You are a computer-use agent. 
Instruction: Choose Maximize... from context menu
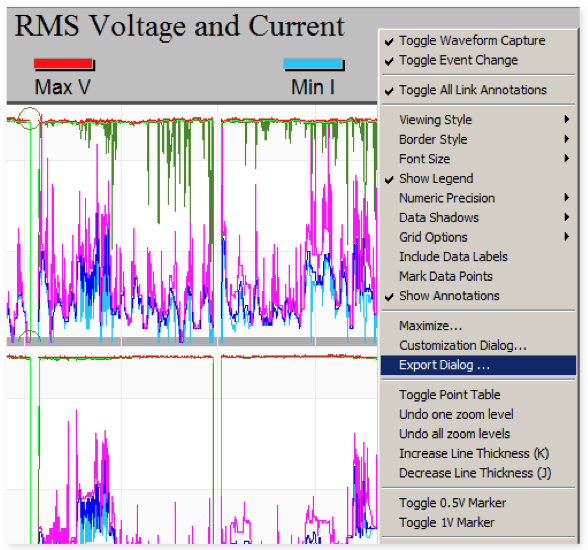pos(478,326)
